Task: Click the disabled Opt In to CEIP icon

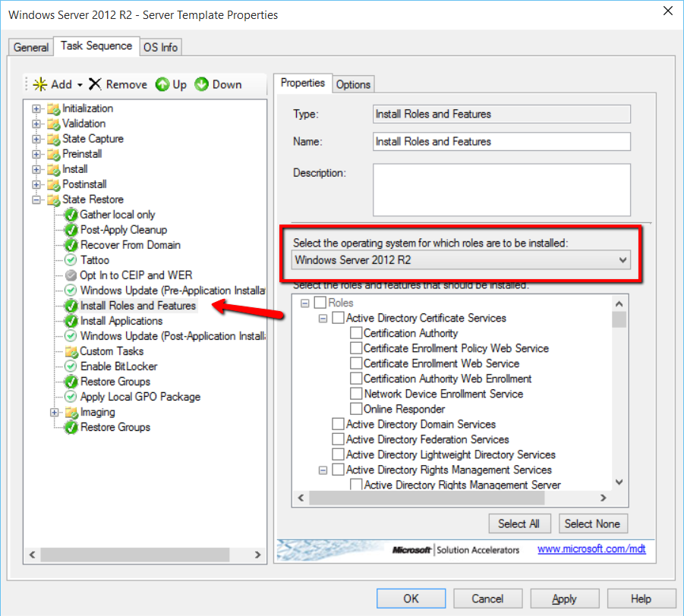Action: point(71,275)
